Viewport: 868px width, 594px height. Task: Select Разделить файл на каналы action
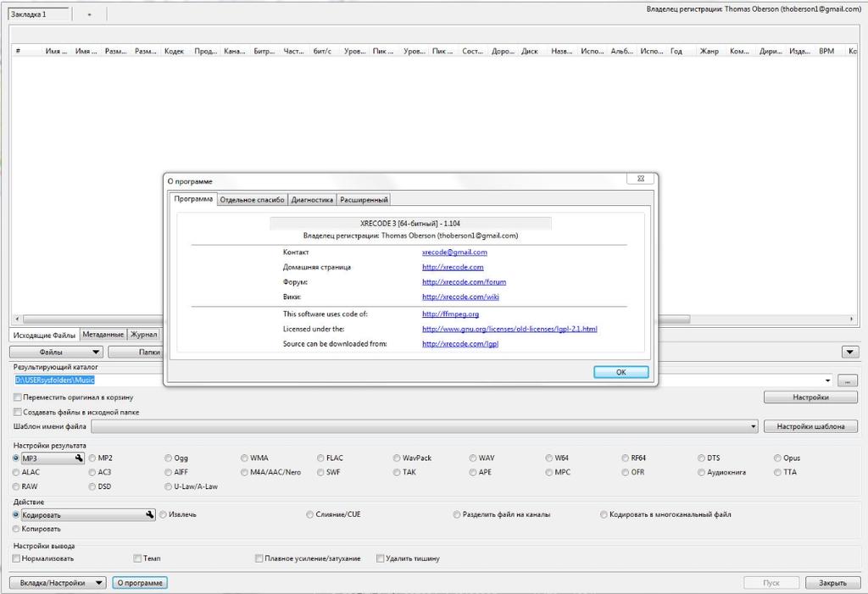click(x=502, y=515)
